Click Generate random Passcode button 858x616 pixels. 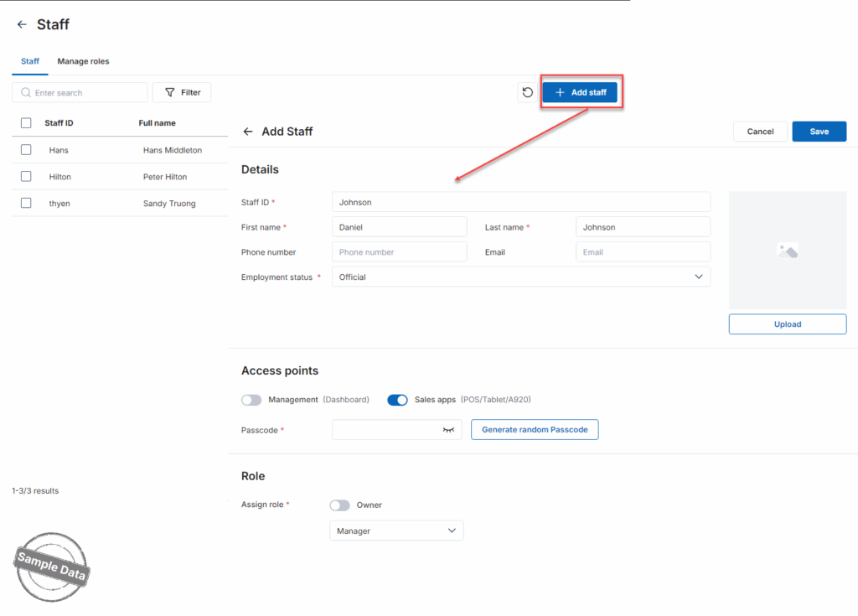[535, 430]
